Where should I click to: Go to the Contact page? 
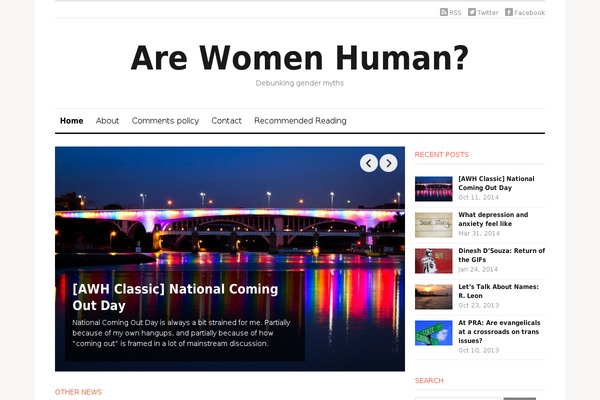pyautogui.click(x=226, y=121)
